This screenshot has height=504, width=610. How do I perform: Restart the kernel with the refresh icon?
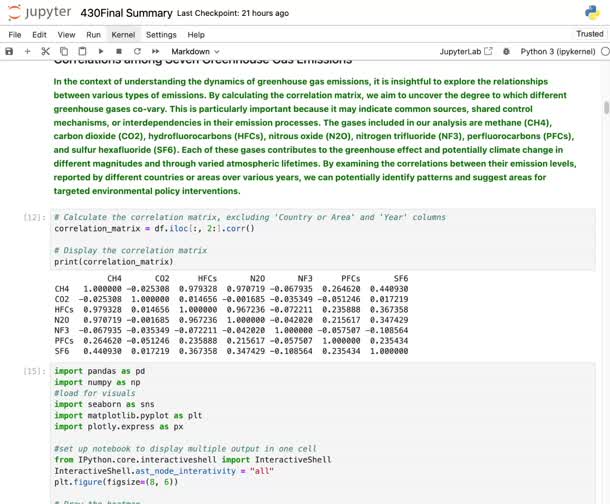[x=136, y=51]
